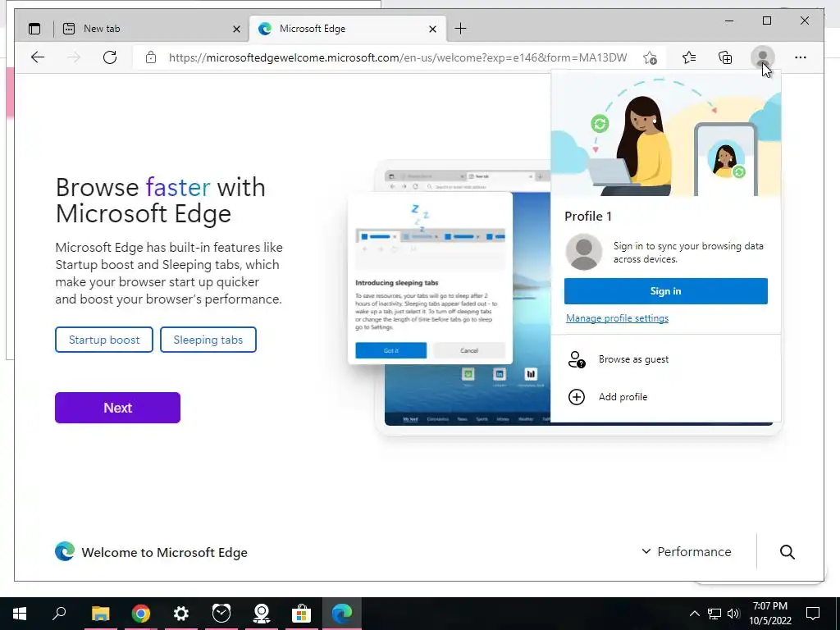The height and width of the screenshot is (630, 840).
Task: Open the Windows Start menu
Action: tap(20, 614)
